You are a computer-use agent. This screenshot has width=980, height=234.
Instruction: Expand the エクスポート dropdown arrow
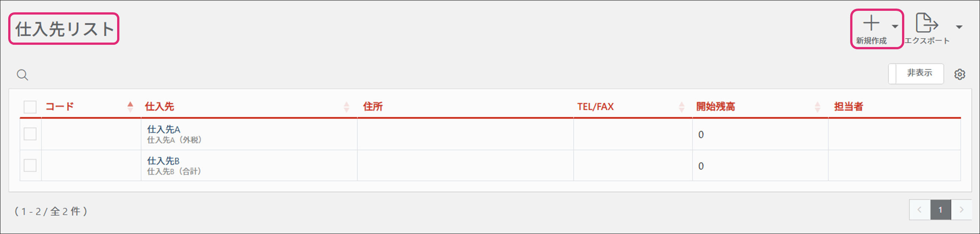[959, 27]
